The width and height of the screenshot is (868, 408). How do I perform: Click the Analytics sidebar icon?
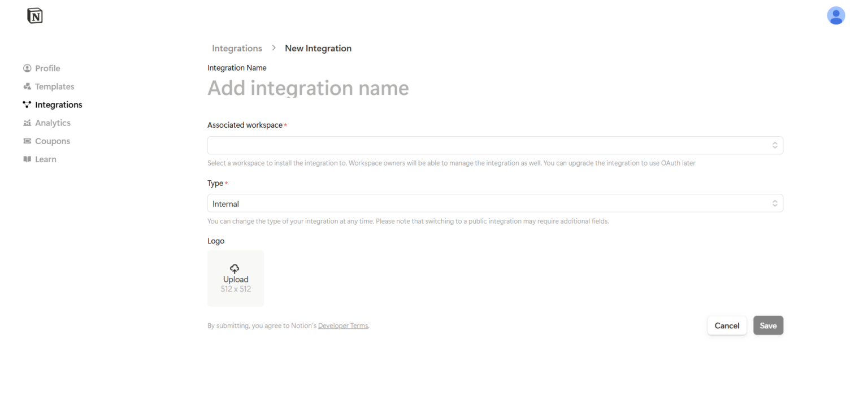pyautogui.click(x=27, y=123)
